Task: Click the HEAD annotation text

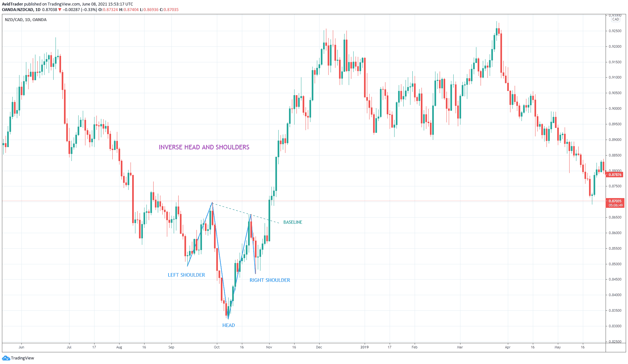Action: (x=229, y=325)
